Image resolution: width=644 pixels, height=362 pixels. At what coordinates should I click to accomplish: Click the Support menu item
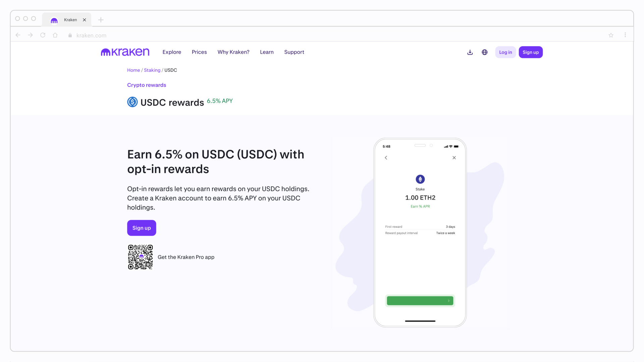pos(294,52)
